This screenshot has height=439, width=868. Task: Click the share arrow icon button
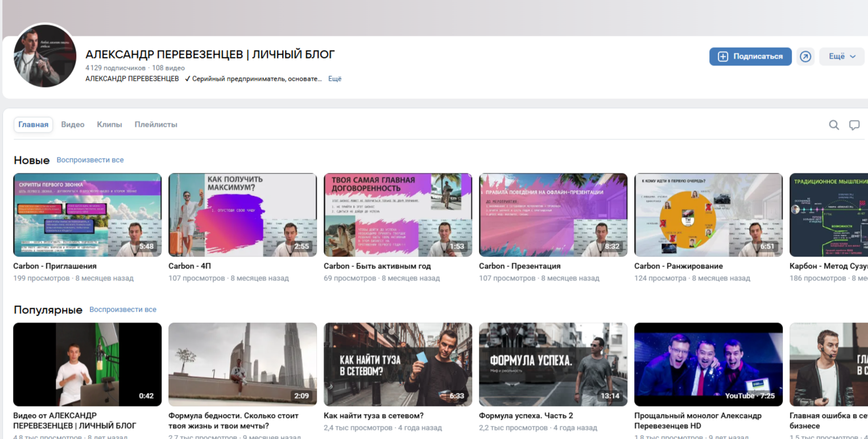pos(805,56)
